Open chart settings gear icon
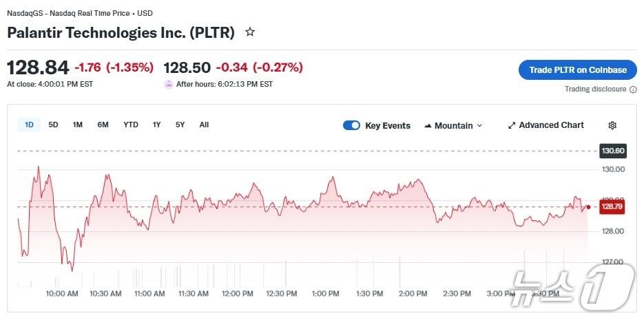 tap(612, 125)
